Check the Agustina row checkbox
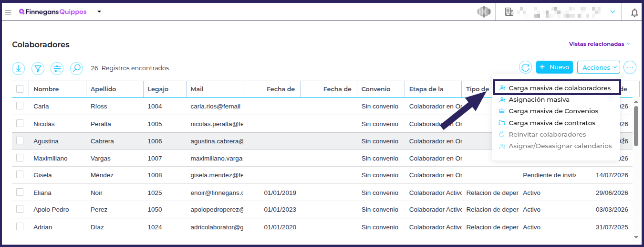Screen dimensions: 644x247 pyautogui.click(x=20, y=140)
